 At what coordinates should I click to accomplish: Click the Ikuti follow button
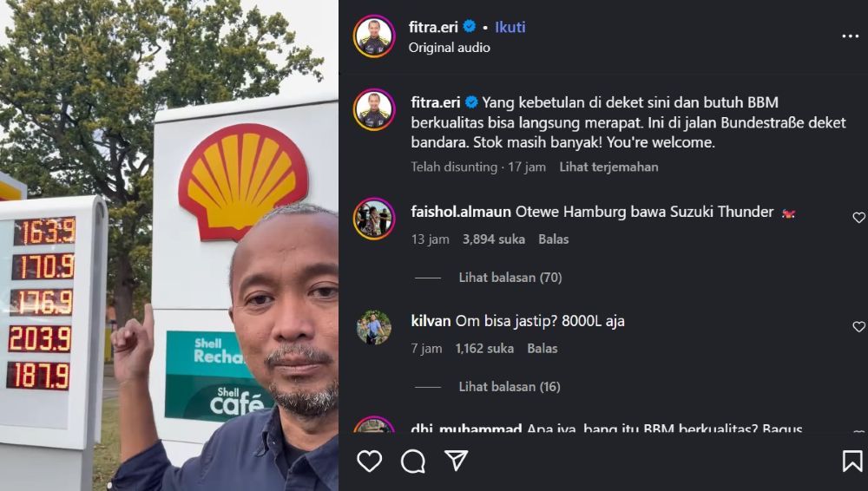(510, 27)
